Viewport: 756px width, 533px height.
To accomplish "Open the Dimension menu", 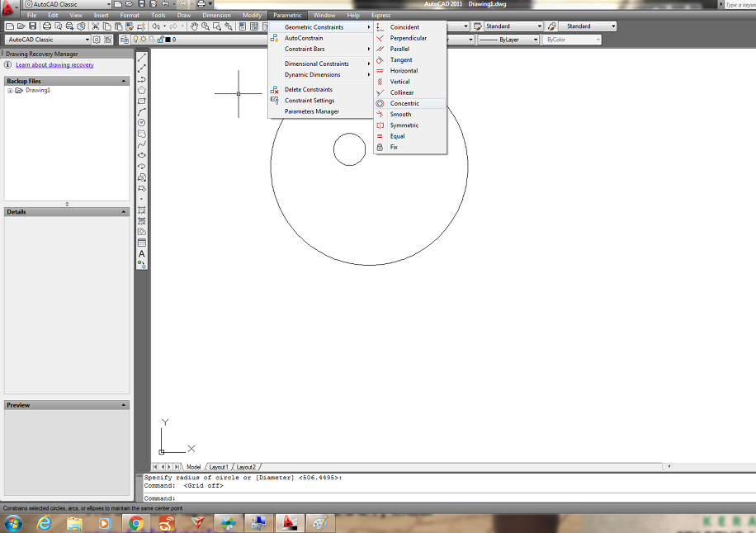I will [216, 16].
